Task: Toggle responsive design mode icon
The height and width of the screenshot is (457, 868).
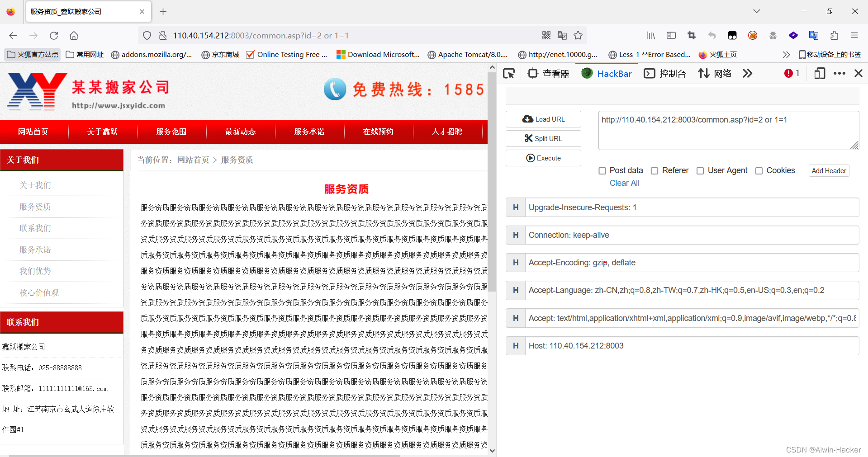Action: coord(820,73)
